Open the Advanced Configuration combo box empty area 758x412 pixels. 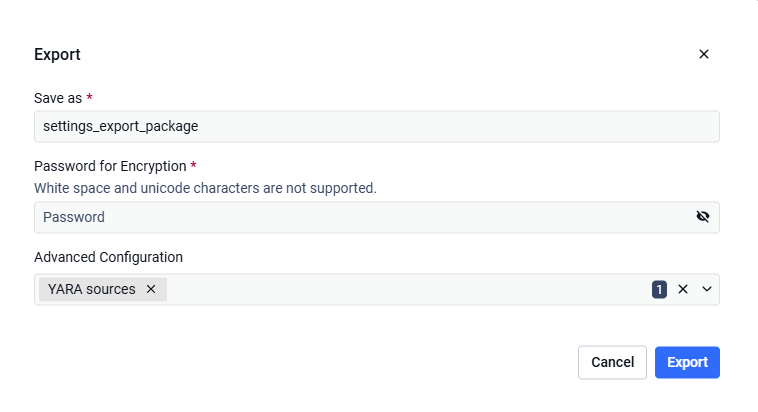[408, 289]
